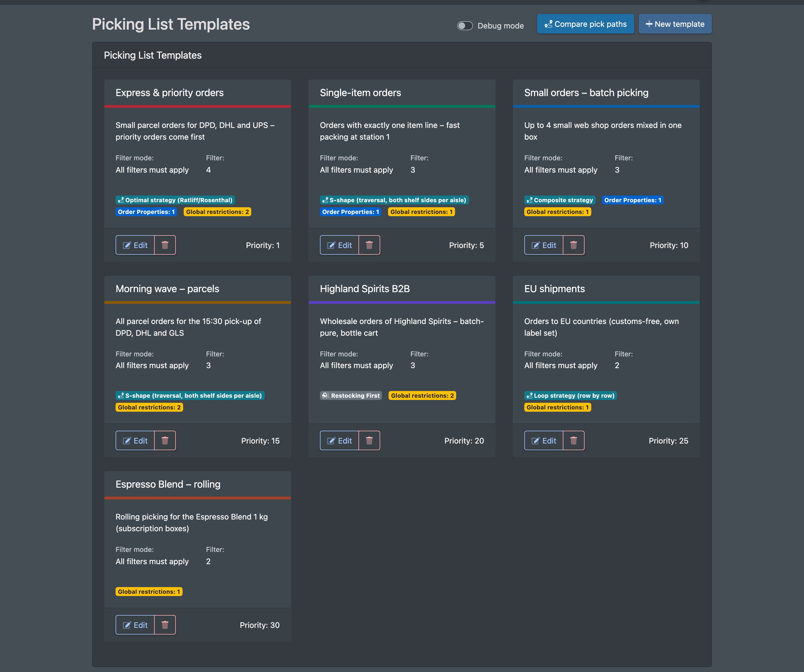Viewport: 804px width, 672px height.
Task: Click the Priority: 1 label
Action: (x=263, y=245)
